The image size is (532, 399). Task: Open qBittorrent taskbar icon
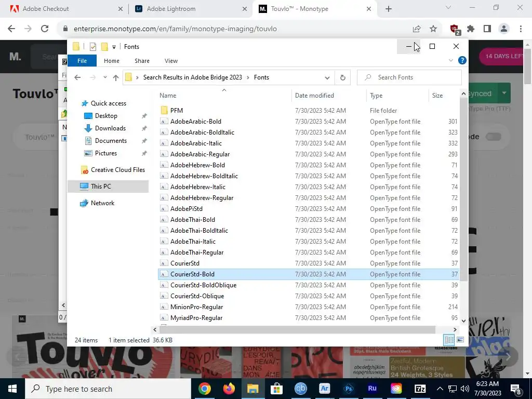pos(301,389)
